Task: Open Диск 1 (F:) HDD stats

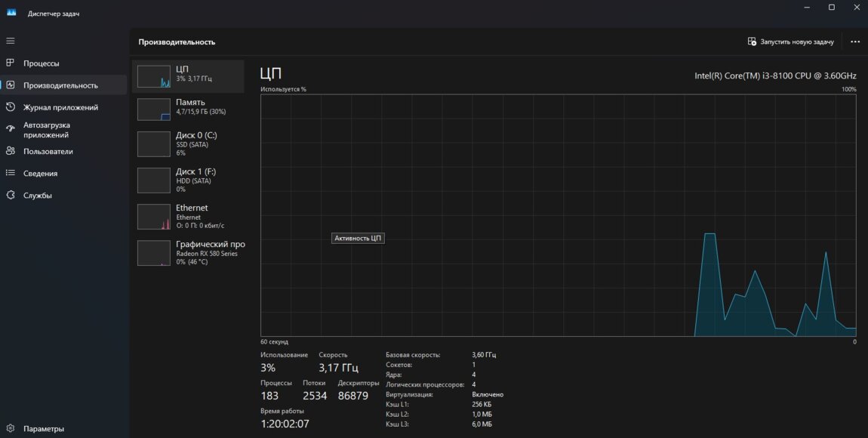Action: 188,180
